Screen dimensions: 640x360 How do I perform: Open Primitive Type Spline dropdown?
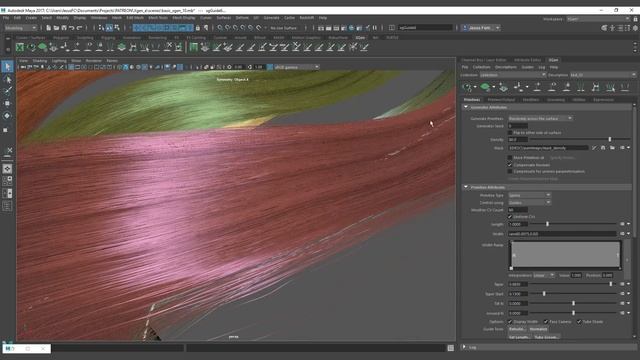pos(529,196)
